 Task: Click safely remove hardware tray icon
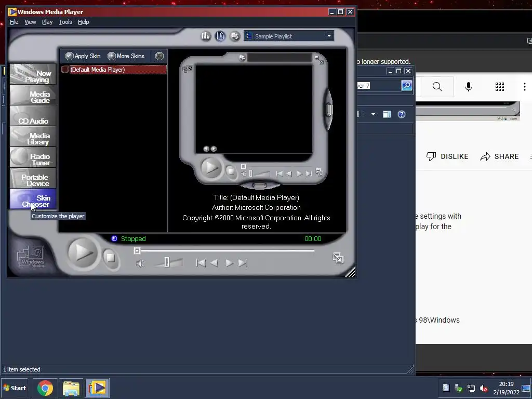tap(458, 388)
